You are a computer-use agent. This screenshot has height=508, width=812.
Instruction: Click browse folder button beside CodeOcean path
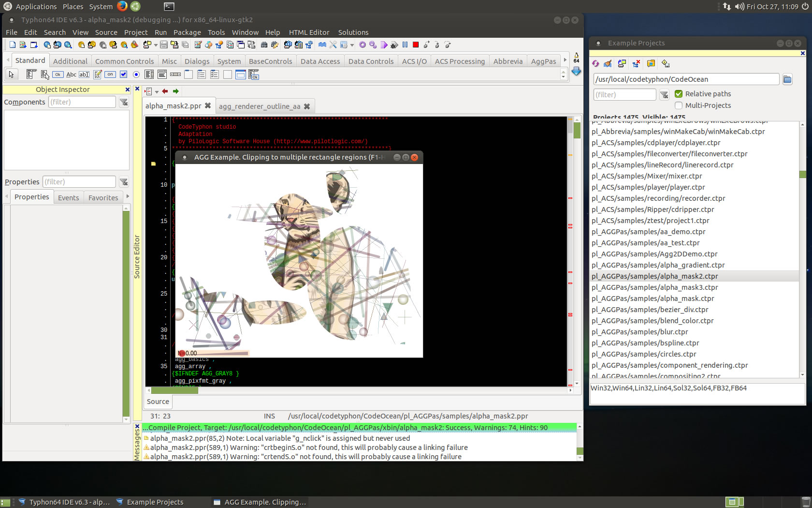(x=788, y=79)
